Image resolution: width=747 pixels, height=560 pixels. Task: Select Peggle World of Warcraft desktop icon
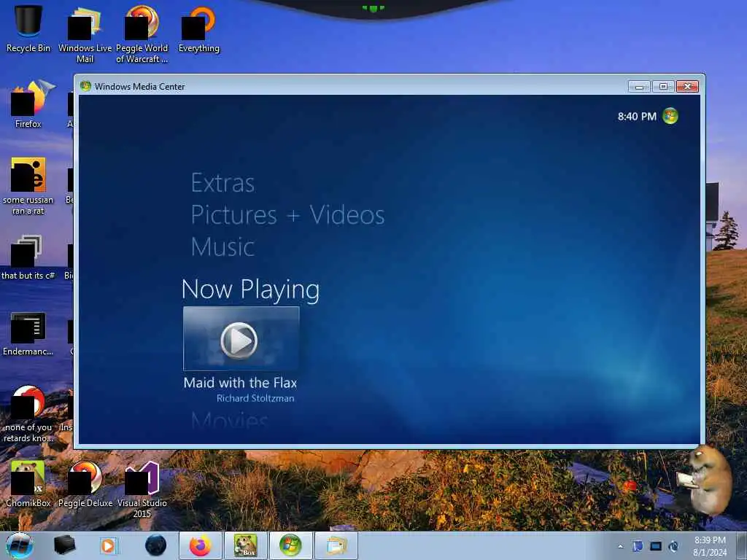click(x=142, y=34)
